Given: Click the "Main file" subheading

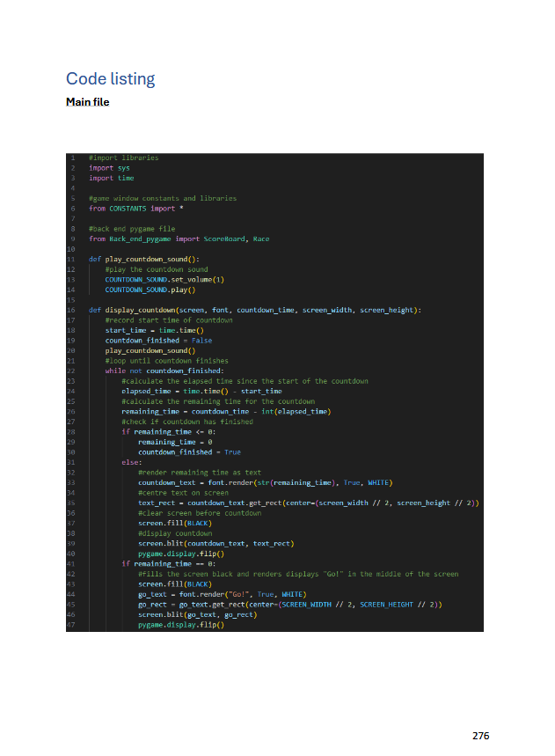Looking at the screenshot, I should point(87,102).
